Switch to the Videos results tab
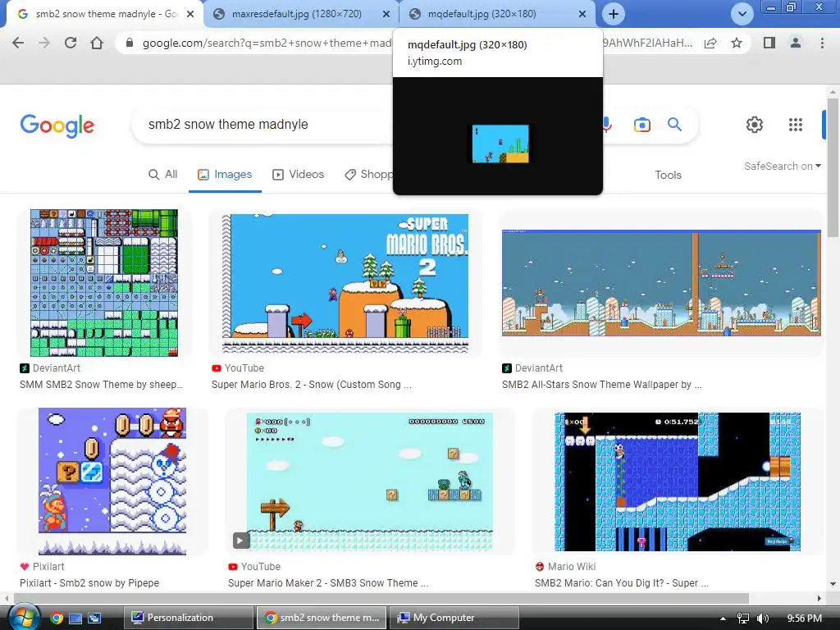The height and width of the screenshot is (630, 840). pos(299,174)
